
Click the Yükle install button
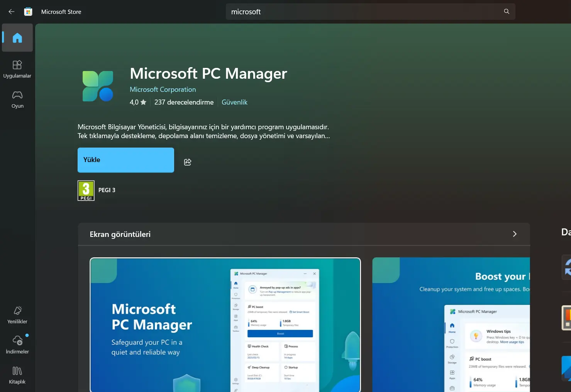click(x=126, y=160)
